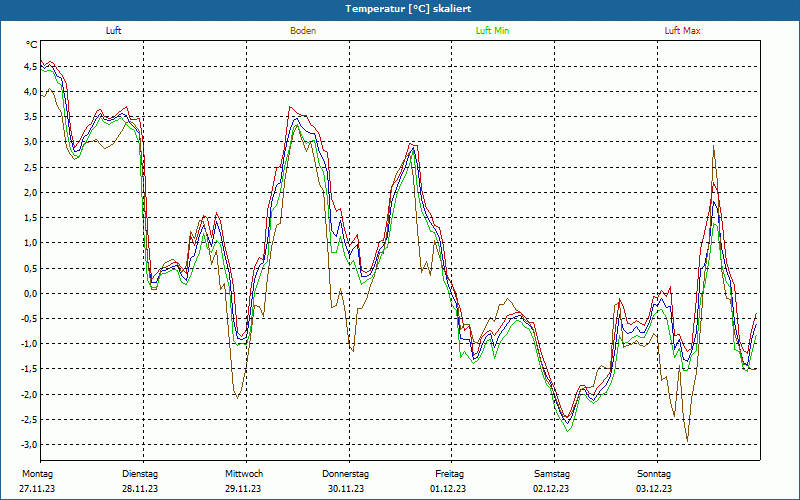The height and width of the screenshot is (500, 800).
Task: Click the green 'Luft Min' legend label
Action: [492, 31]
